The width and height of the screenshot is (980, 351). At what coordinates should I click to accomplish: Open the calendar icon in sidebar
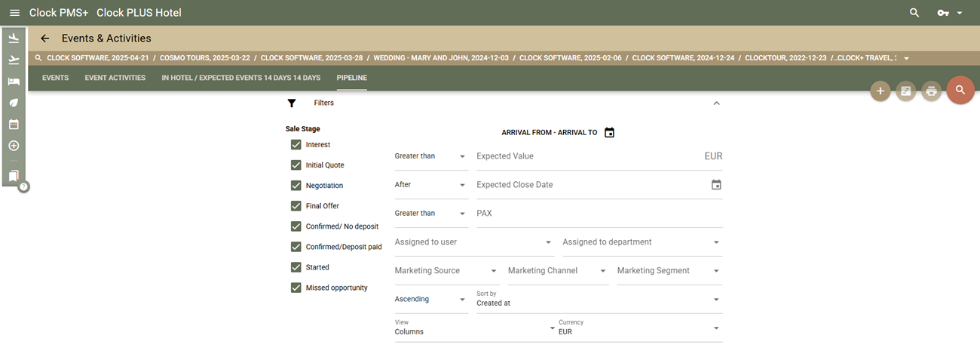[14, 125]
